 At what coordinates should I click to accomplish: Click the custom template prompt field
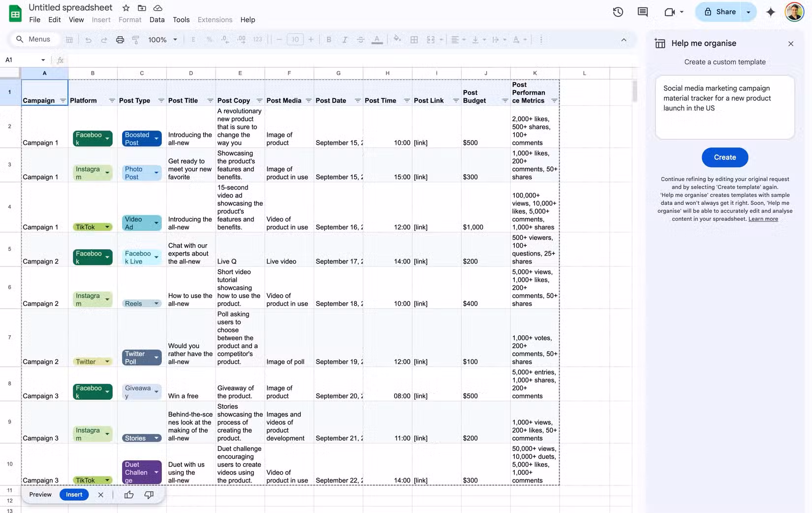click(724, 107)
